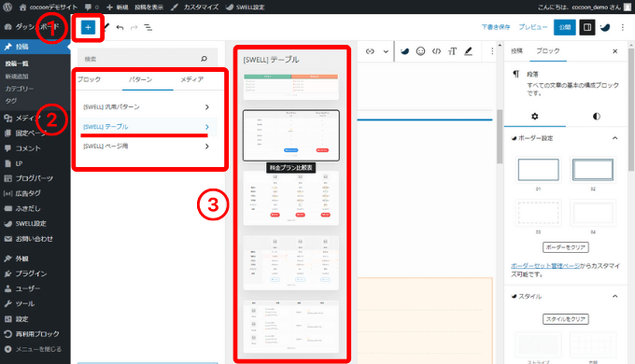This screenshot has width=635, height=364.
Task: Open 投稿 menu in admin sidebar
Action: click(35, 47)
